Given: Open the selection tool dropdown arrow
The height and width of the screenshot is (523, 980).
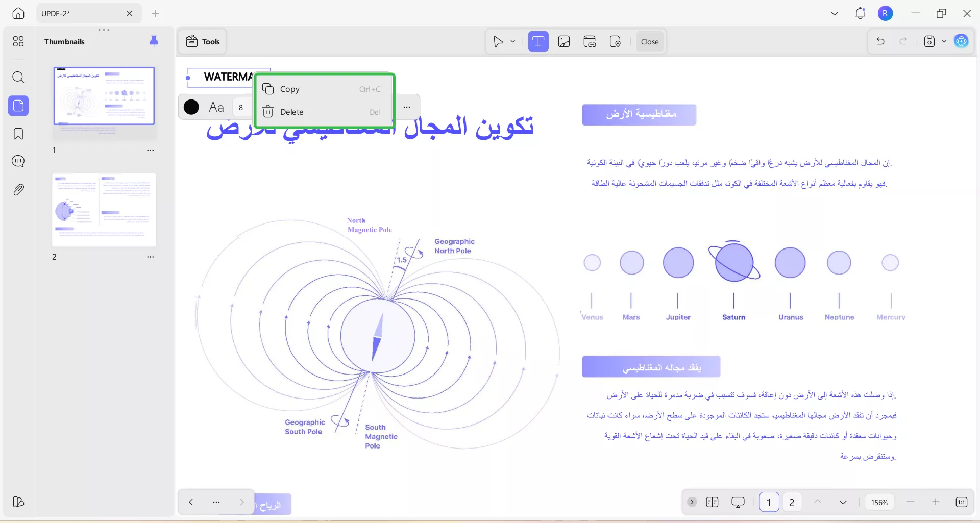Looking at the screenshot, I should tap(512, 41).
